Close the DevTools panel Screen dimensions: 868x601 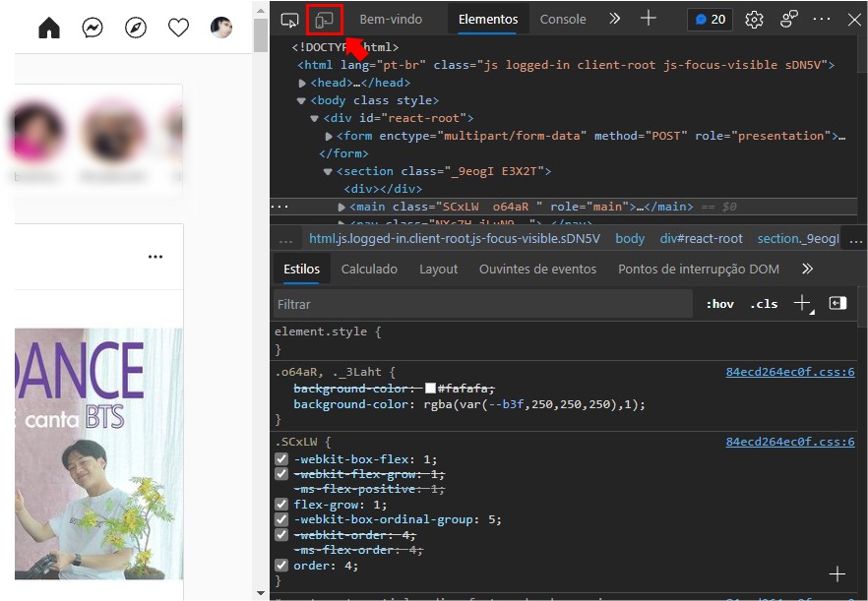click(854, 20)
